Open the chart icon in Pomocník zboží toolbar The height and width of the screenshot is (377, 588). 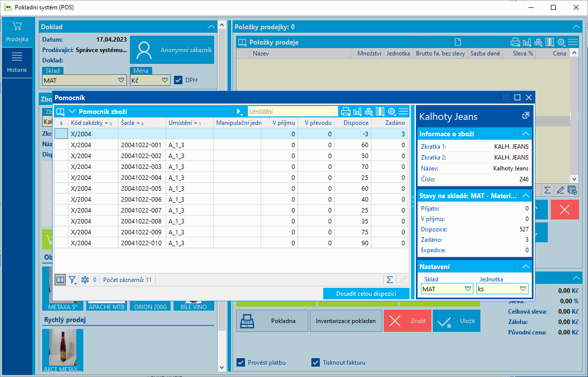point(357,111)
